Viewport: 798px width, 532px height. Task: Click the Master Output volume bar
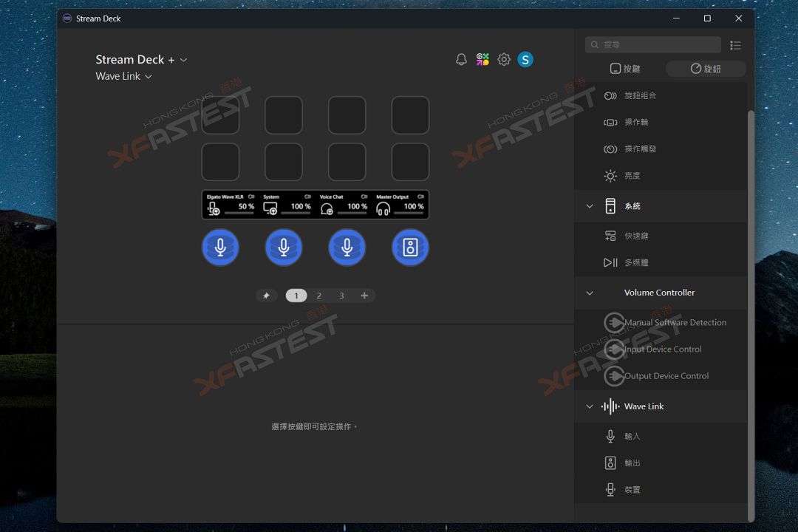(x=409, y=214)
